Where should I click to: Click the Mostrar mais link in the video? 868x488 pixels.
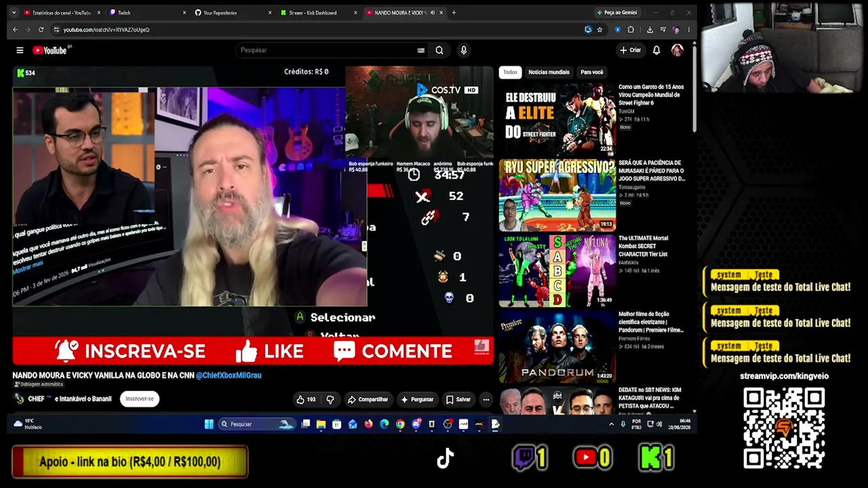coord(28,266)
